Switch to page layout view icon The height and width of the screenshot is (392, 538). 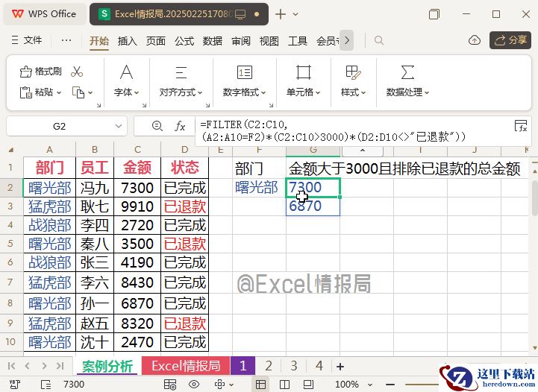pyautogui.click(x=308, y=385)
